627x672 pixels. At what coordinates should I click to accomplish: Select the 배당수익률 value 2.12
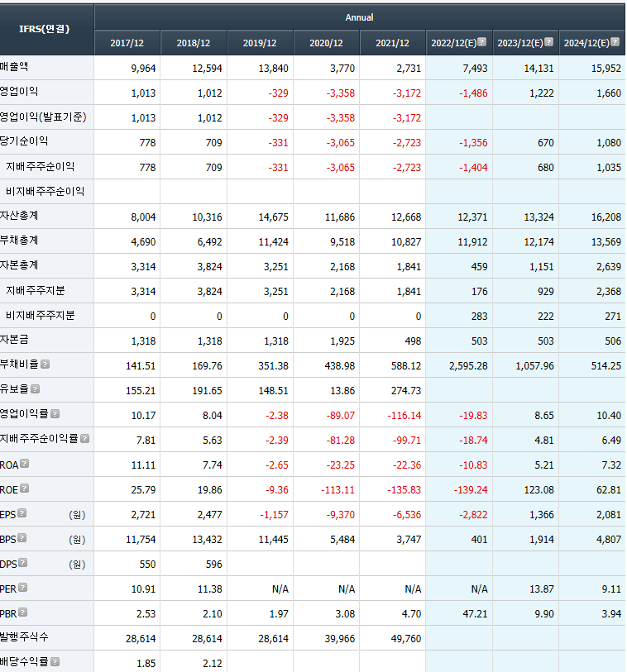[x=213, y=664]
